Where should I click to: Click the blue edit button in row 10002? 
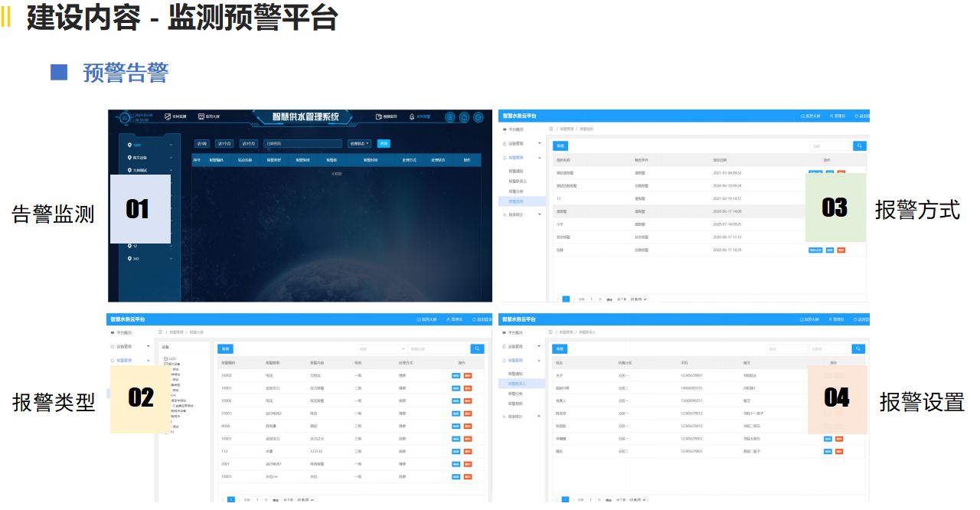(456, 375)
